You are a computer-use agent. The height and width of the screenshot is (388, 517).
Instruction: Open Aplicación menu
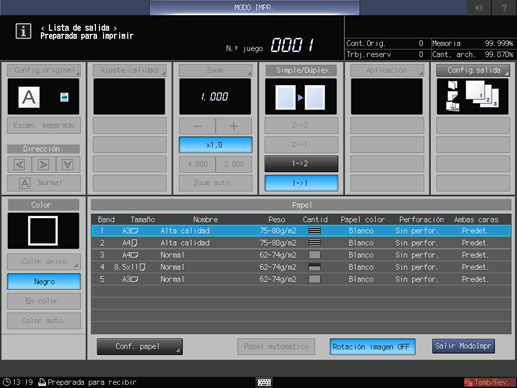[387, 70]
